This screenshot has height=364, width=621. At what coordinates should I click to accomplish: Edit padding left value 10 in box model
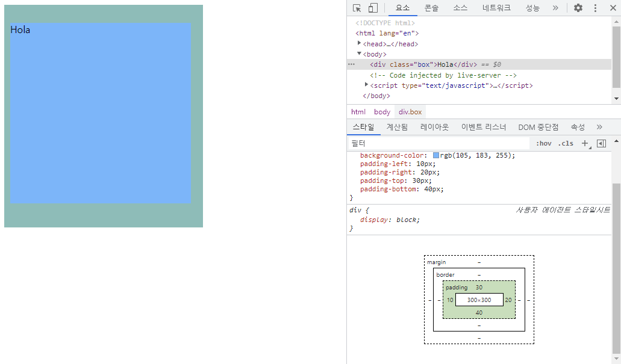(x=450, y=300)
